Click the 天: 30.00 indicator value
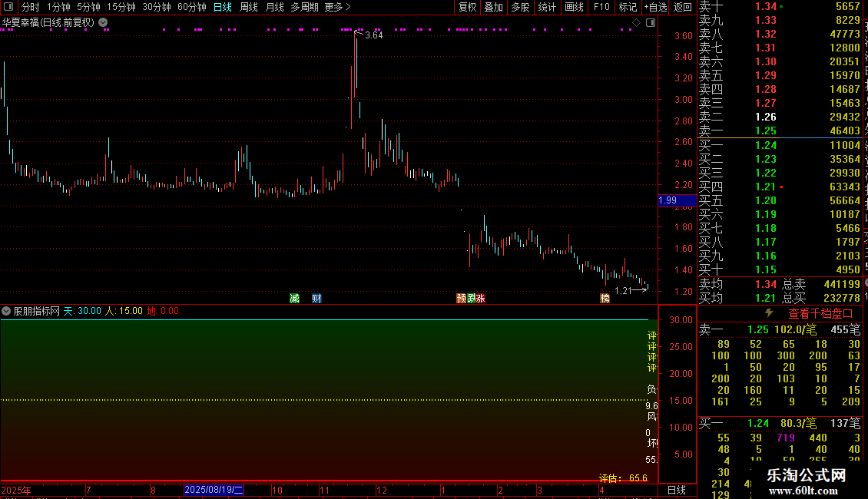This screenshot has height=499, width=868. click(x=82, y=311)
